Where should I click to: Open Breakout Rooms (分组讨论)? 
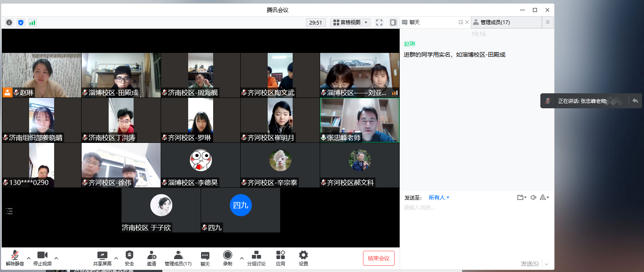pos(256,258)
